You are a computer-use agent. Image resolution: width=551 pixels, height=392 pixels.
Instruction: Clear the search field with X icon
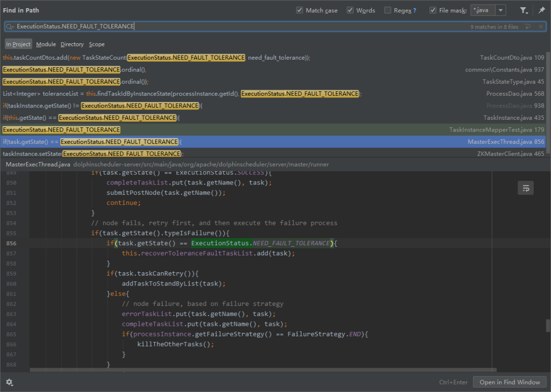(x=541, y=27)
